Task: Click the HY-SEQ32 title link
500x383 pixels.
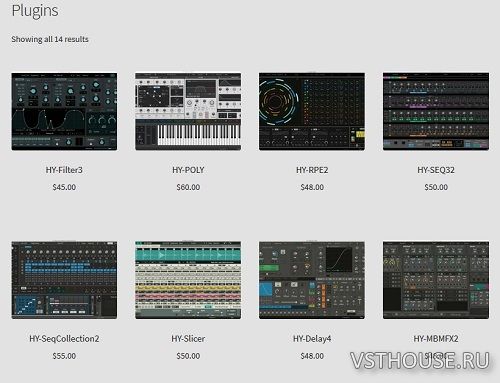Action: tap(436, 170)
